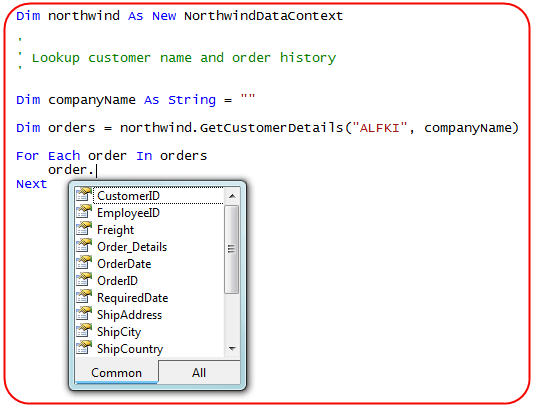The width and height of the screenshot is (537, 409).
Task: Click the RequiredDate property icon
Action: click(x=84, y=297)
